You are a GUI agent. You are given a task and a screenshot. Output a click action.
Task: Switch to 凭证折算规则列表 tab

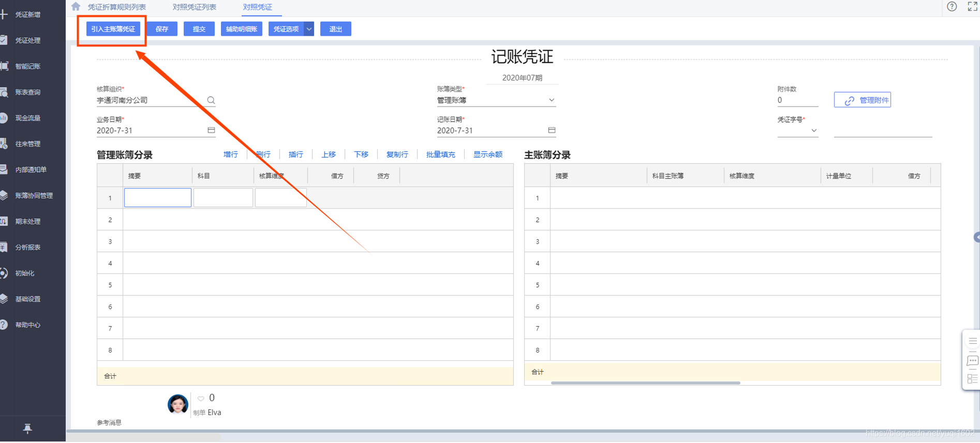tap(117, 7)
